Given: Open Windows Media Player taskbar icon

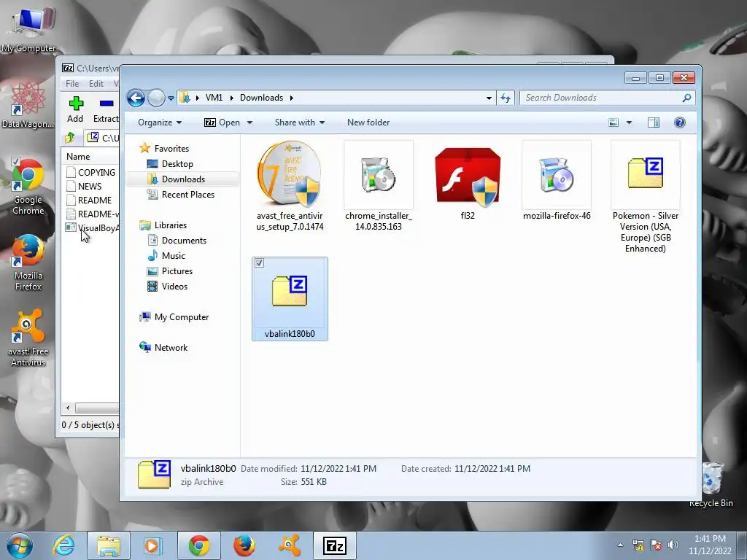Looking at the screenshot, I should [152, 545].
